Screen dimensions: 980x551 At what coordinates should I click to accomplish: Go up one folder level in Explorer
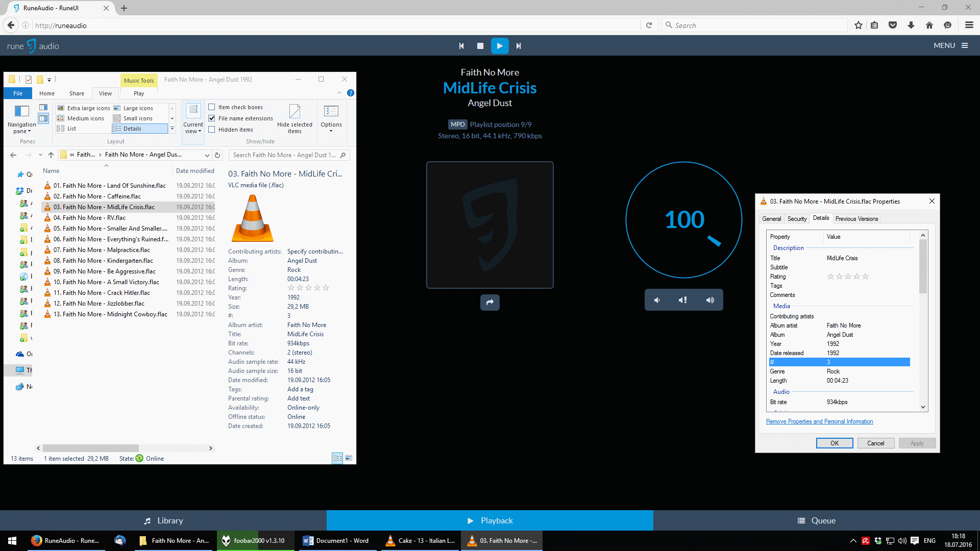[51, 155]
